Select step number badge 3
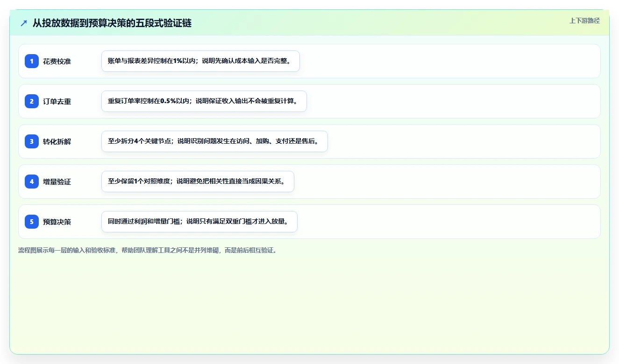The width and height of the screenshot is (619, 364). 32,141
